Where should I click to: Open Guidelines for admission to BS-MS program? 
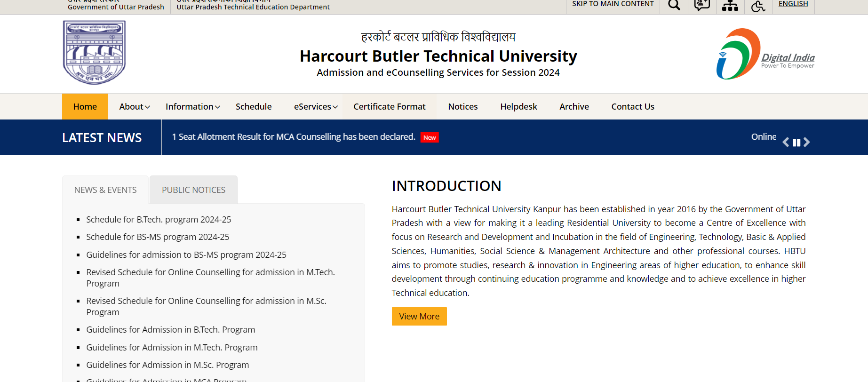[186, 255]
